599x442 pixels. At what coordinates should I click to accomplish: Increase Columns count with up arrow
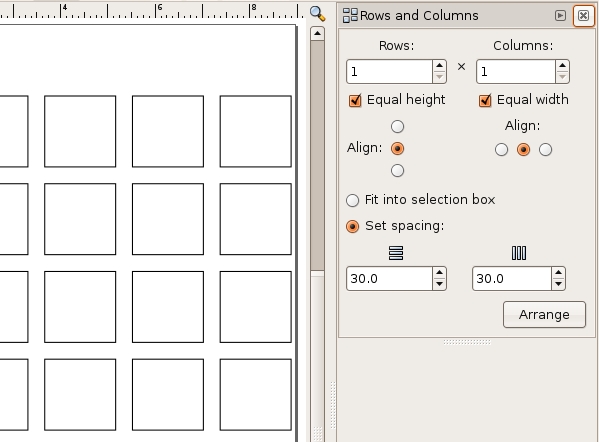[x=562, y=66]
